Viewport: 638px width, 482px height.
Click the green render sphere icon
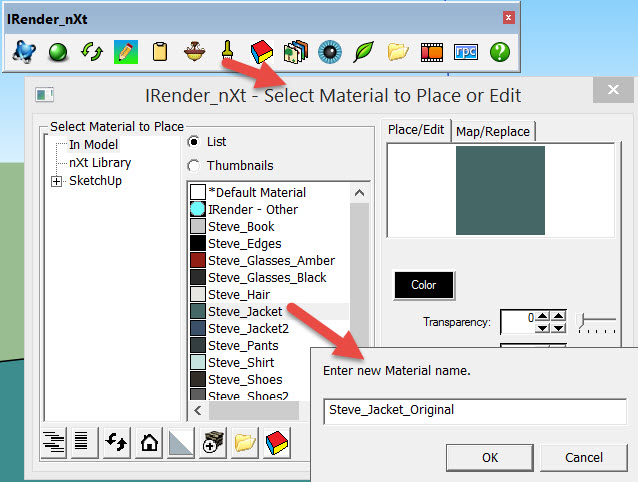tap(58, 51)
